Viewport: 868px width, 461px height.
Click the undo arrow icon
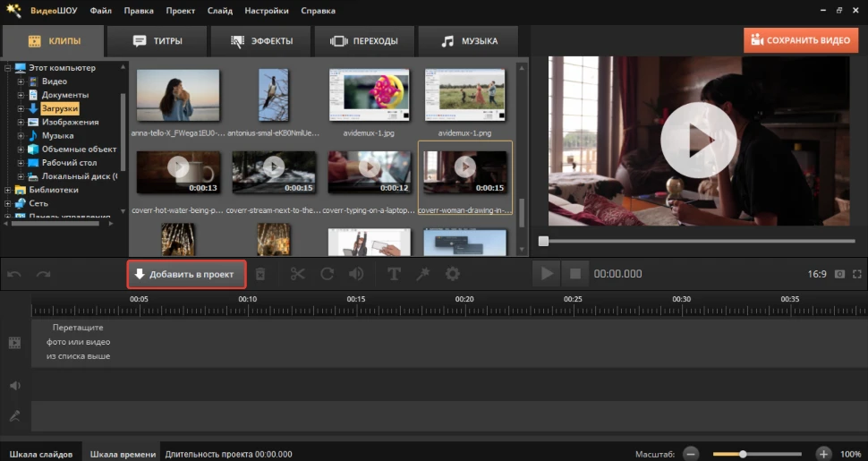14,274
